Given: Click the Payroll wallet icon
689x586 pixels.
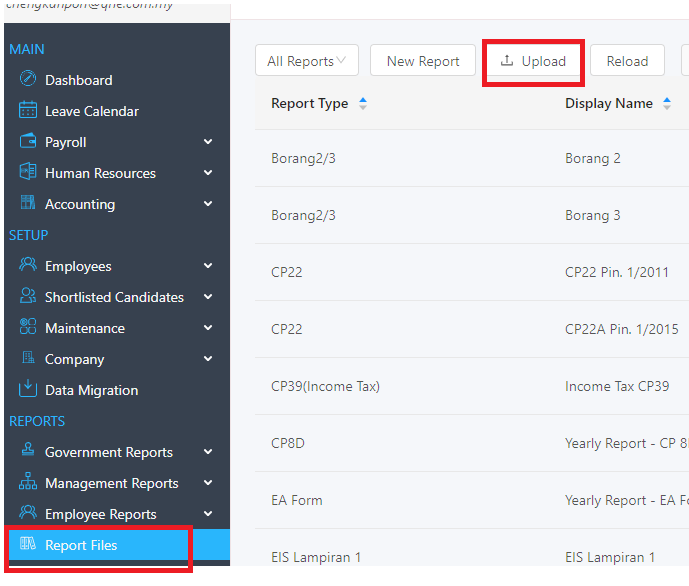Looking at the screenshot, I should 28,141.
